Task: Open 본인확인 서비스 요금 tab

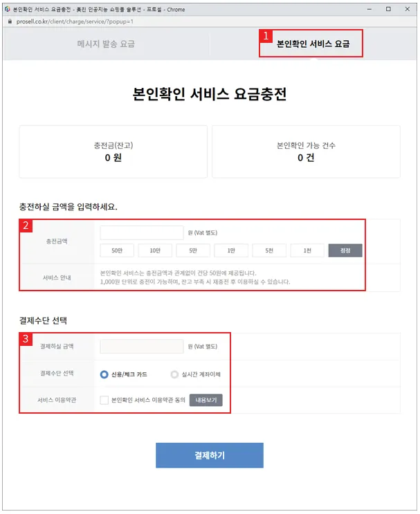Action: [313, 44]
